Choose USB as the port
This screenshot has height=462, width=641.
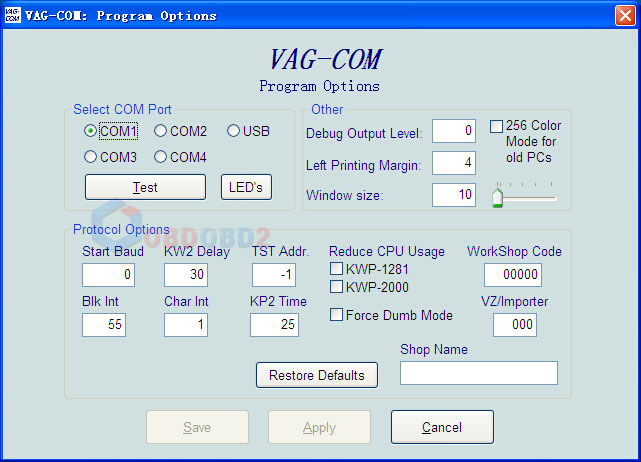pos(233,131)
